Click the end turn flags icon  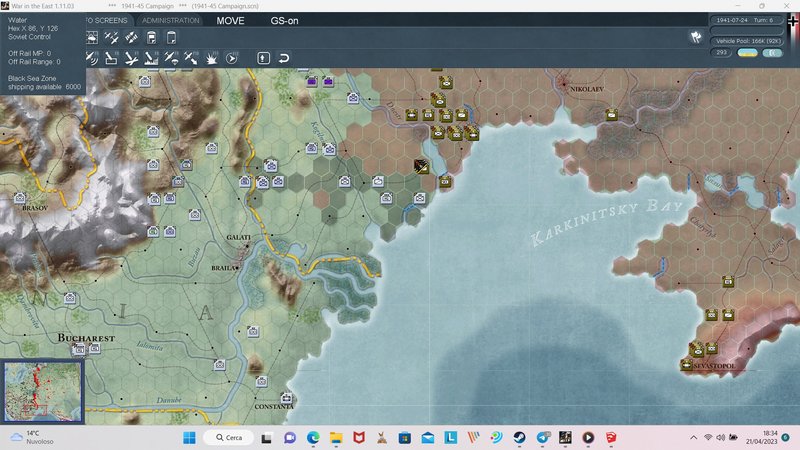click(x=696, y=37)
